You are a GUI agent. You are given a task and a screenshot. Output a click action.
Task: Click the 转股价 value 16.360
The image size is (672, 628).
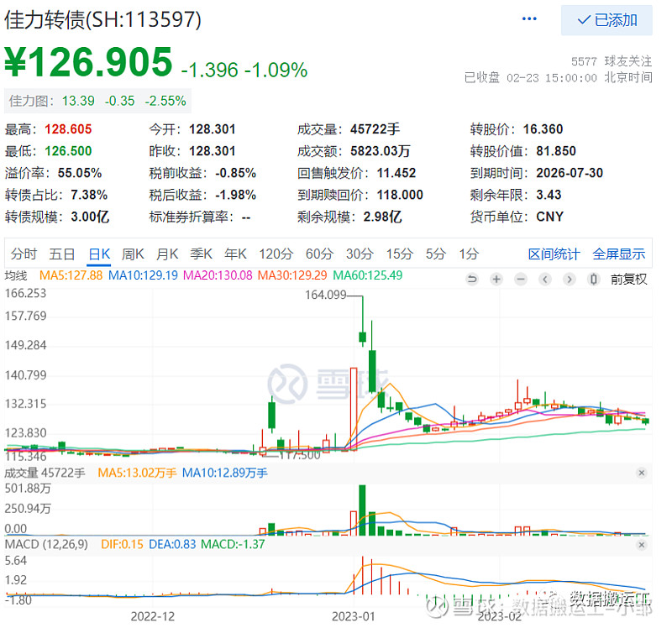click(x=543, y=129)
